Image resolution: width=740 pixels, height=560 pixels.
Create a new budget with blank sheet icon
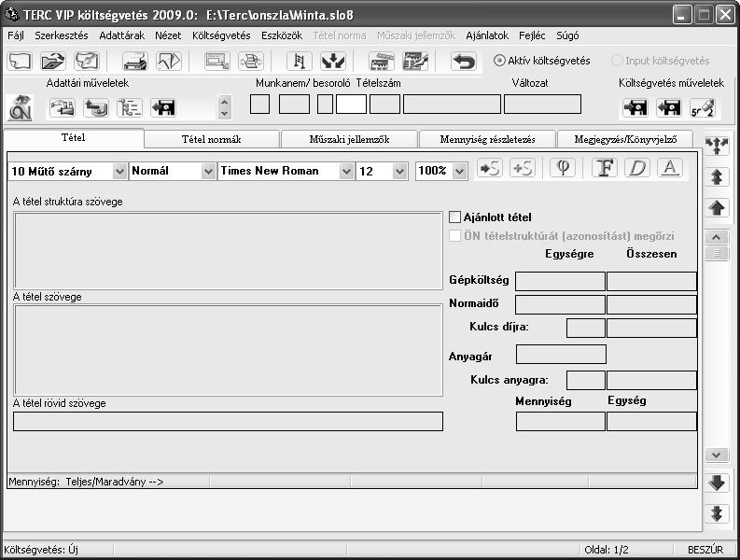click(20, 61)
